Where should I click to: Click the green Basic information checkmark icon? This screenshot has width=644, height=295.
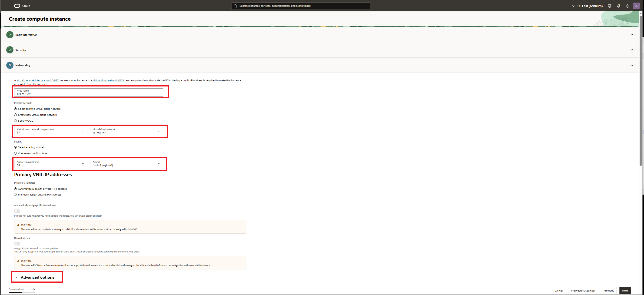click(10, 35)
